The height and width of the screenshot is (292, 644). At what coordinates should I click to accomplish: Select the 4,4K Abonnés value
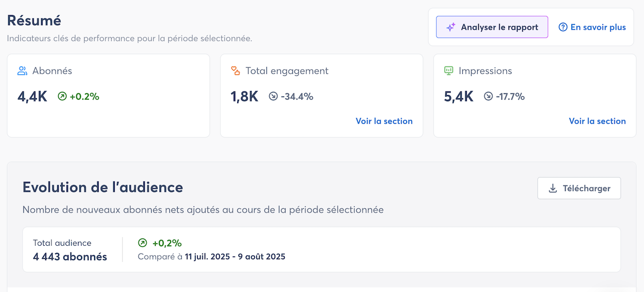33,97
